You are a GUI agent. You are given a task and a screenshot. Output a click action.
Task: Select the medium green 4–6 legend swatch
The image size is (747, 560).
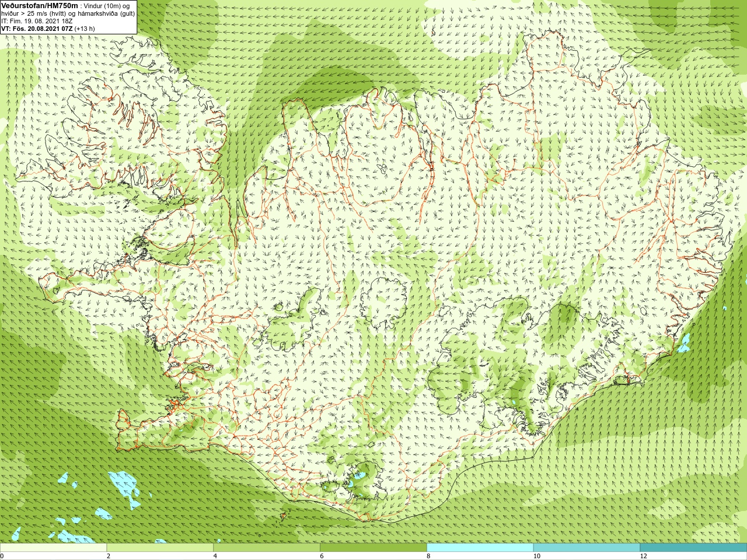[267, 548]
